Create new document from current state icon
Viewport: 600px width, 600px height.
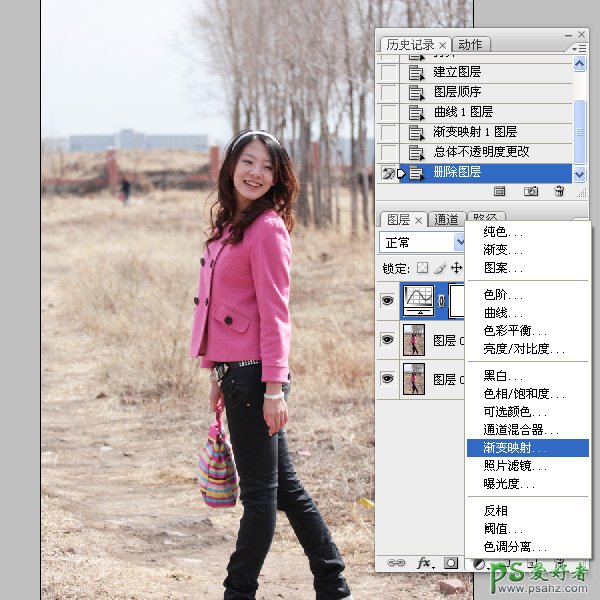point(500,190)
